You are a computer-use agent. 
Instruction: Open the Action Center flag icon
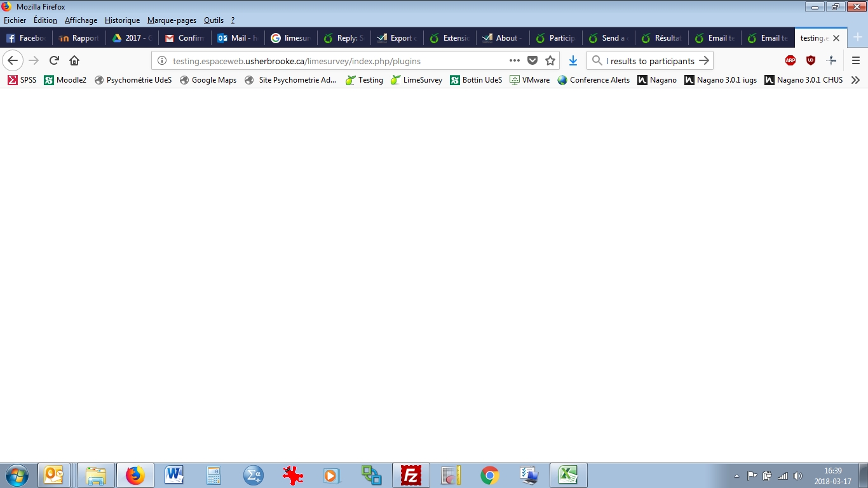(752, 475)
